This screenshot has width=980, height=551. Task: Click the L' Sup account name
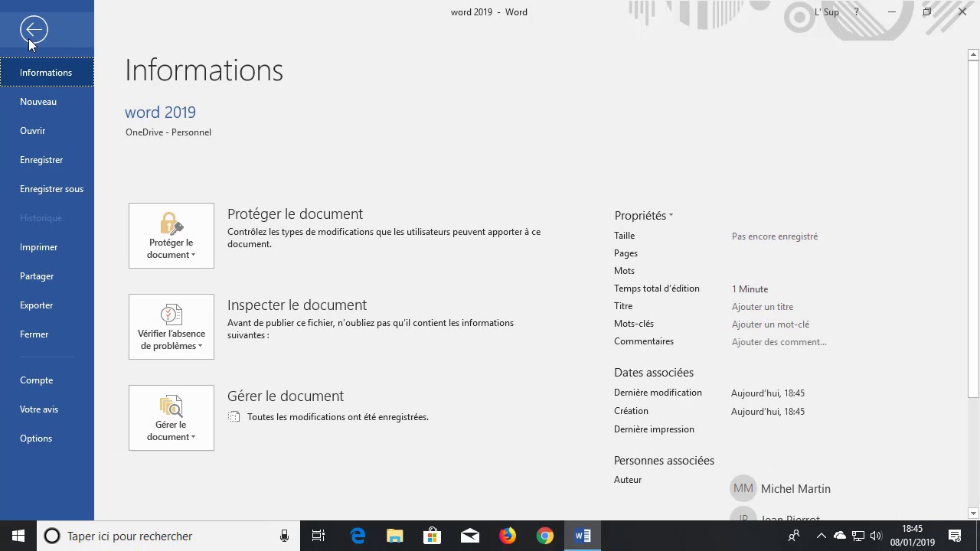point(827,12)
